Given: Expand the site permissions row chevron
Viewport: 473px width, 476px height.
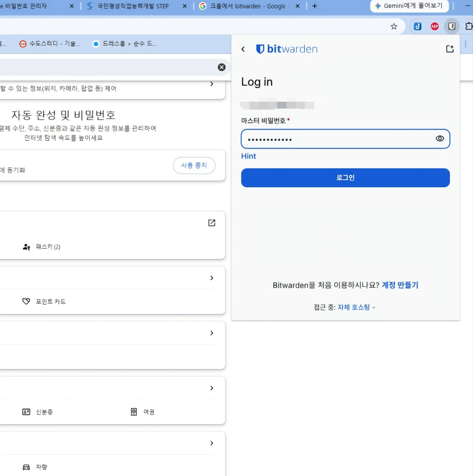Looking at the screenshot, I should pyautogui.click(x=211, y=84).
